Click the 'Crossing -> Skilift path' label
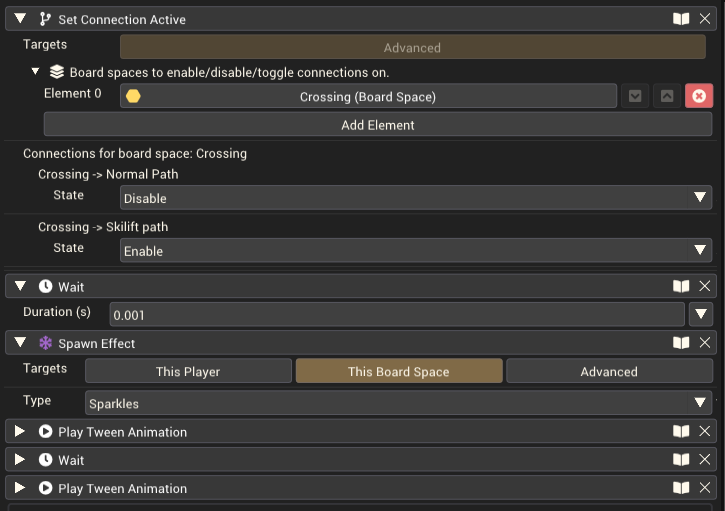Viewport: 725px width, 511px height. 103,227
